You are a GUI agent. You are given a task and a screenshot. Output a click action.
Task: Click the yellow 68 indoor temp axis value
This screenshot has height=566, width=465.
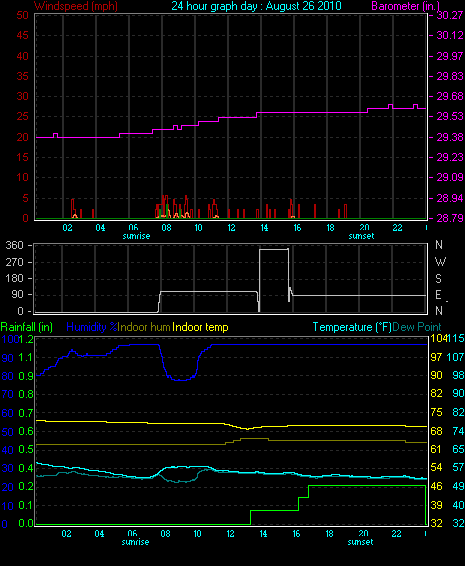pos(436,431)
